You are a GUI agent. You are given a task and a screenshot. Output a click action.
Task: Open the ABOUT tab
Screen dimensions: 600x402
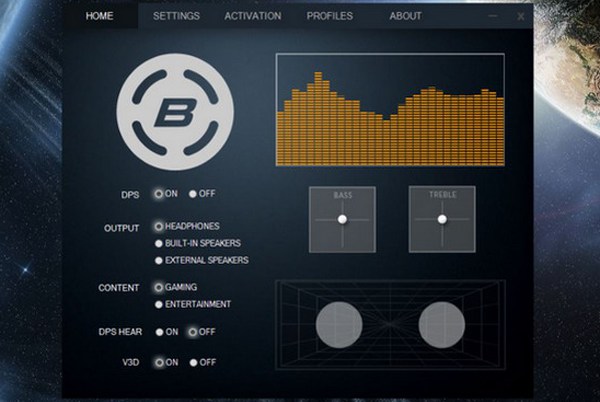click(406, 16)
